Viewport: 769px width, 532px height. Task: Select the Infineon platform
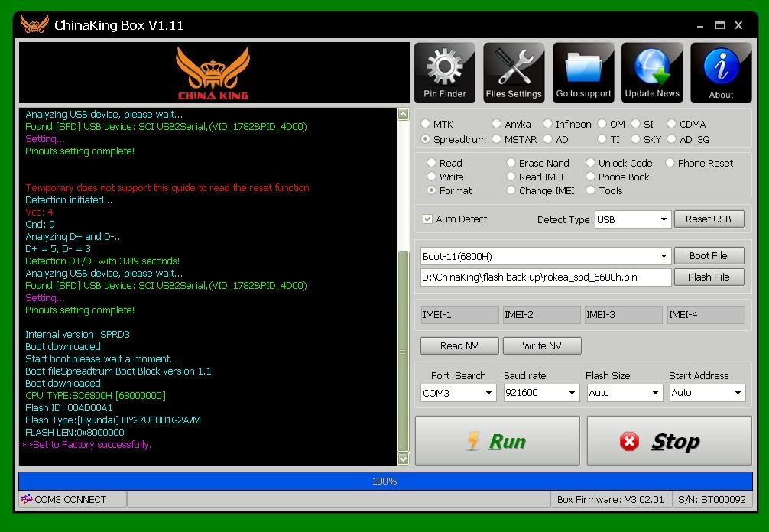(x=548, y=124)
